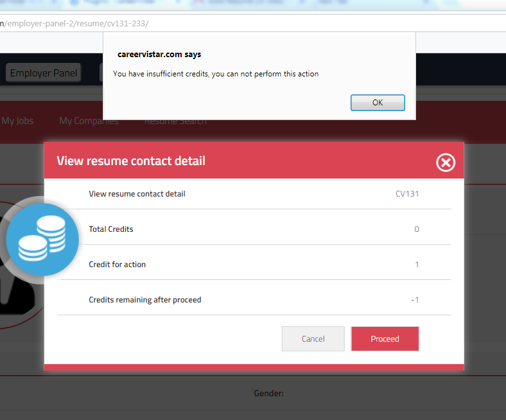Image resolution: width=506 pixels, height=420 pixels.
Task: Close the View resume contact detail popup
Action: click(x=445, y=162)
